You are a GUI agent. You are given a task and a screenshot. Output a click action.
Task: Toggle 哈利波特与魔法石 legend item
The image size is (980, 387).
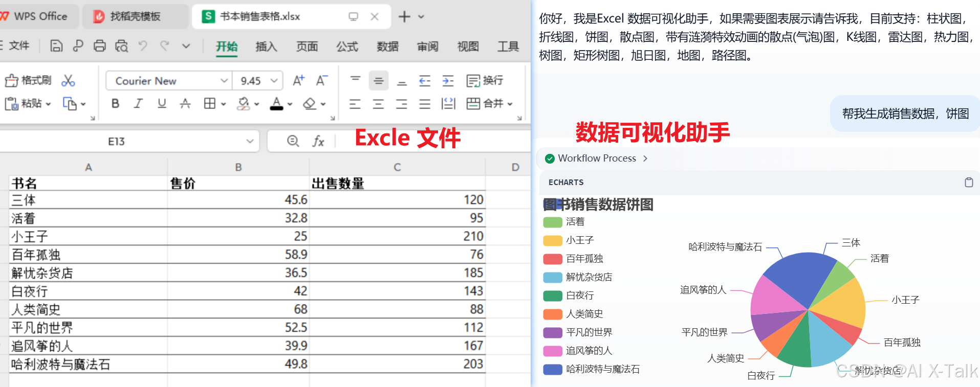[x=592, y=369]
